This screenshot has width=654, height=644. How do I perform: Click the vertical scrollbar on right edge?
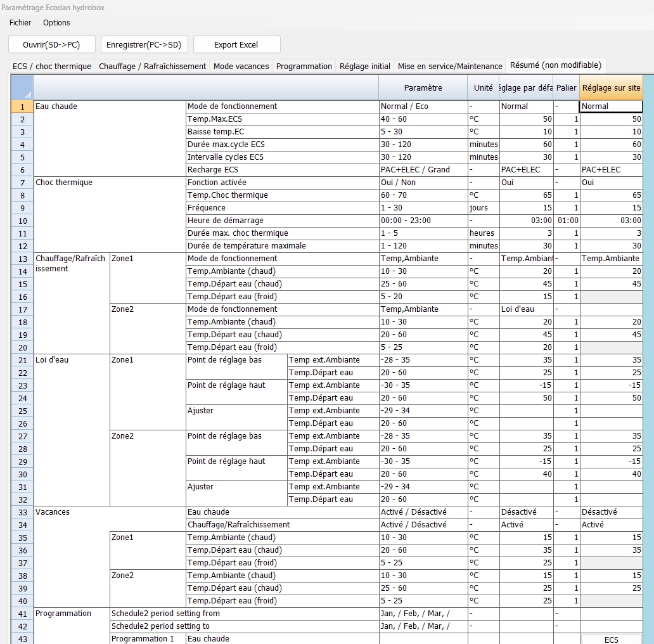(x=648, y=355)
